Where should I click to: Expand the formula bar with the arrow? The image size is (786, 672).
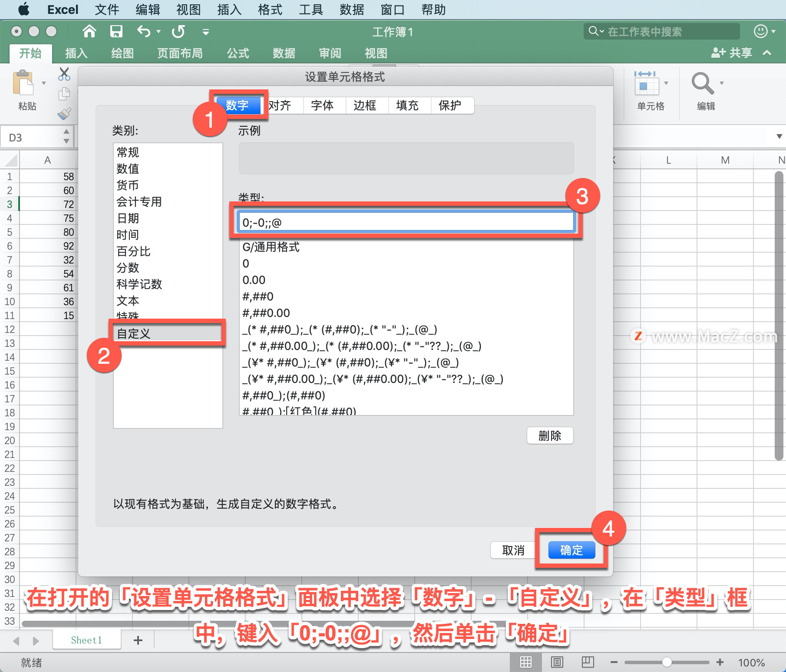(779, 136)
